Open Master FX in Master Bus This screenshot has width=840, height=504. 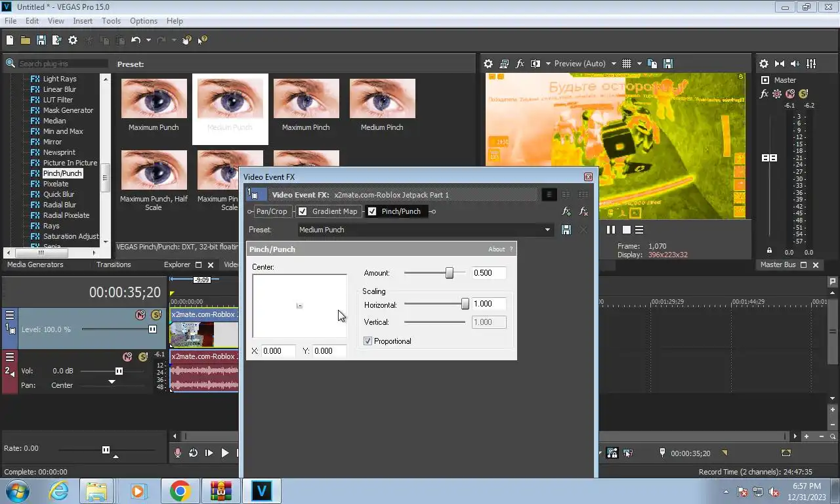point(764,94)
